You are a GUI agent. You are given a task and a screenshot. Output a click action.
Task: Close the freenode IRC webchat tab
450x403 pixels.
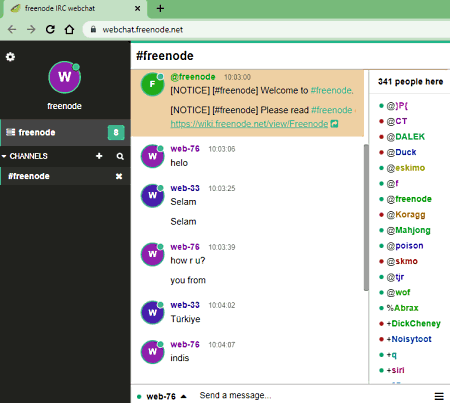pos(137,8)
